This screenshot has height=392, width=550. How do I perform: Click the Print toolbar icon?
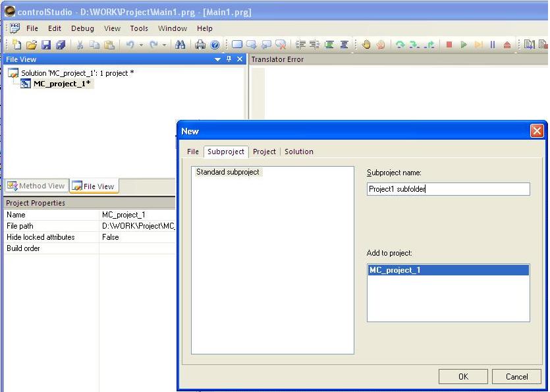point(200,45)
